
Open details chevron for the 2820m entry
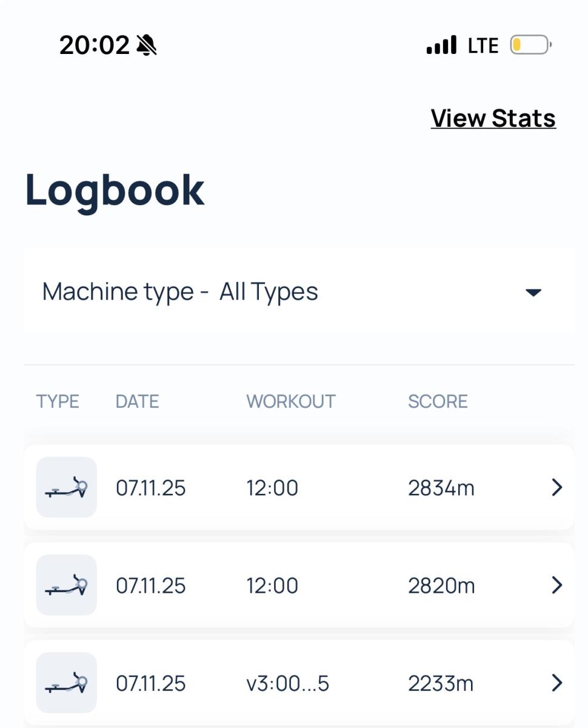coord(556,585)
